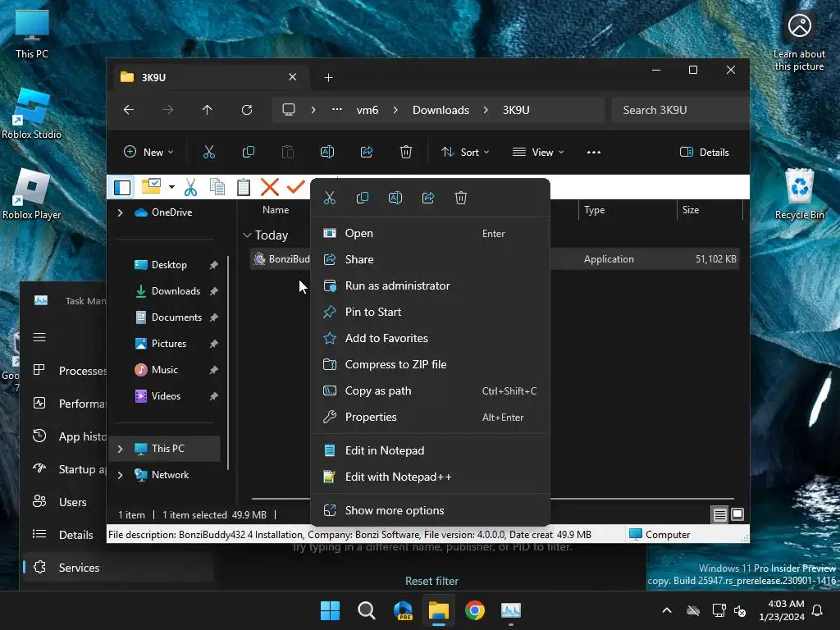Click Downloads in address breadcrumb
The height and width of the screenshot is (630, 840).
[x=441, y=110]
